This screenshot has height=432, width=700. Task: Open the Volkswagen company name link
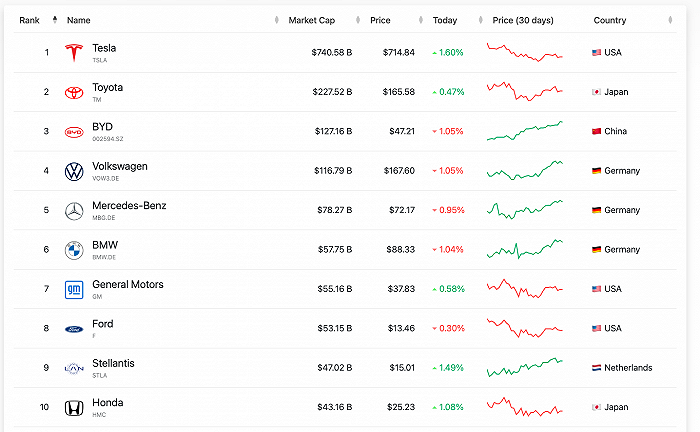[x=120, y=167]
